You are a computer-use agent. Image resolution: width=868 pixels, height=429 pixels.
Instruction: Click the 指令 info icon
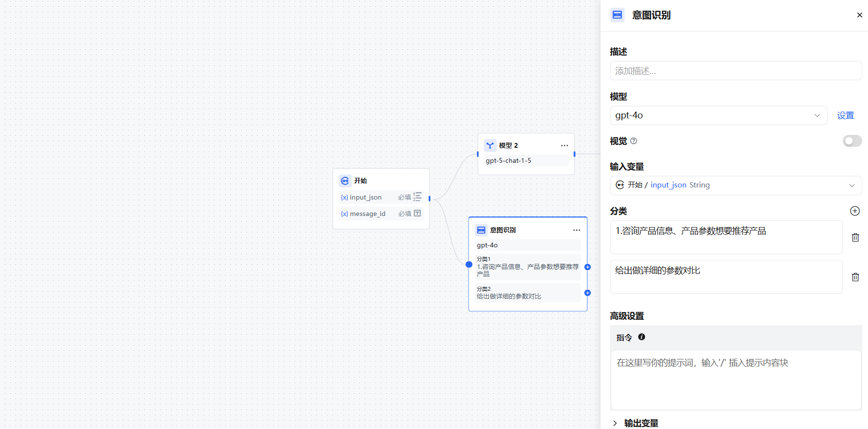(641, 337)
